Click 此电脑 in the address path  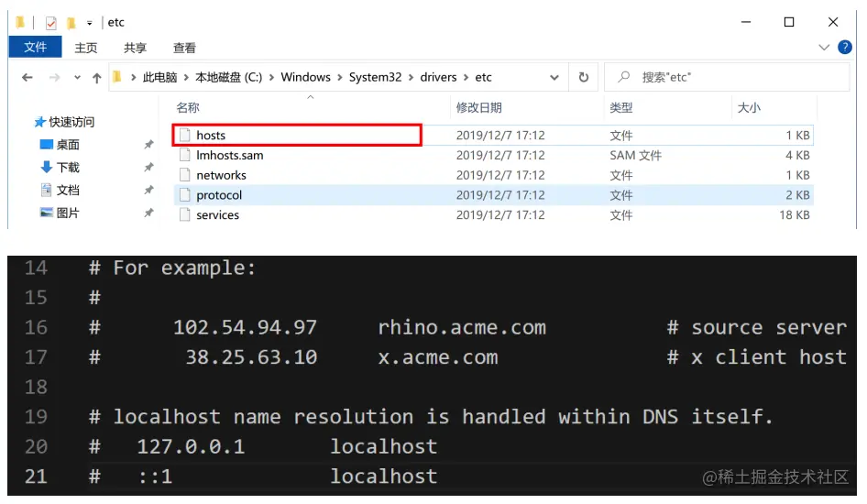click(159, 77)
